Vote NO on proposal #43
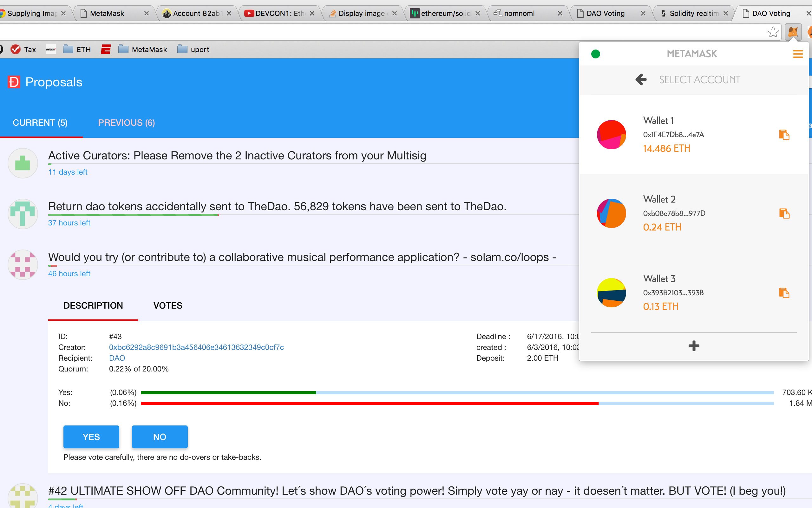Screen dimensions: 812x508 click(x=160, y=437)
